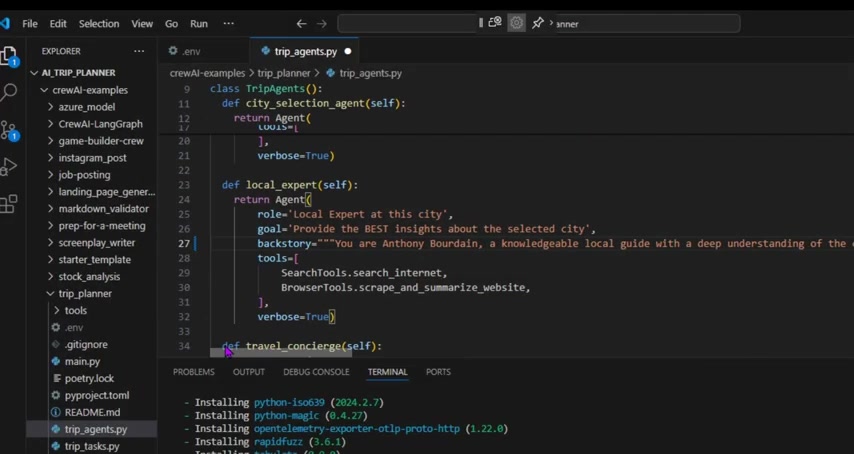
Task: Open the Search view in activity bar
Action: [x=8, y=93]
